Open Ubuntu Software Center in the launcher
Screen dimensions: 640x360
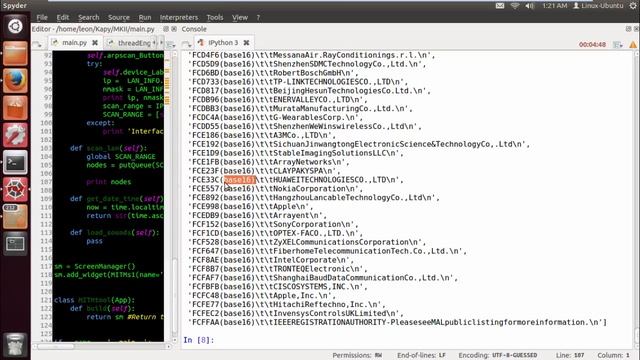[15, 108]
